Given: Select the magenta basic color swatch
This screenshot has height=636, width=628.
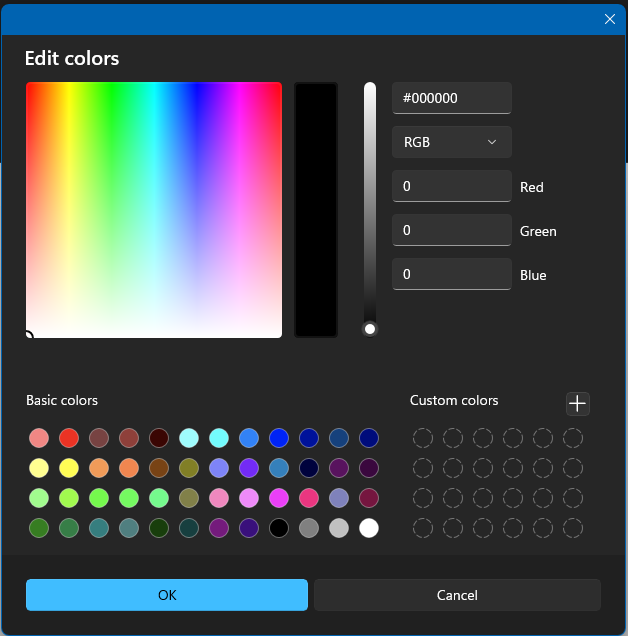Looking at the screenshot, I should coord(279,498).
